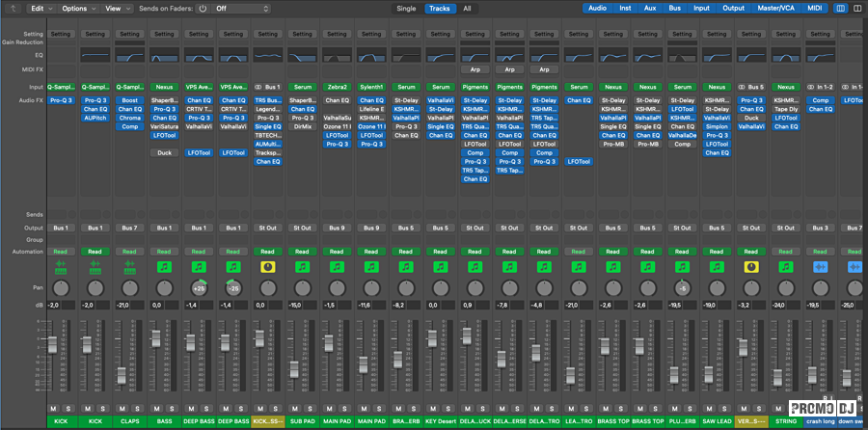Mute the CLAPS channel strip
Viewport: 868px width, 430px height.
(123, 409)
